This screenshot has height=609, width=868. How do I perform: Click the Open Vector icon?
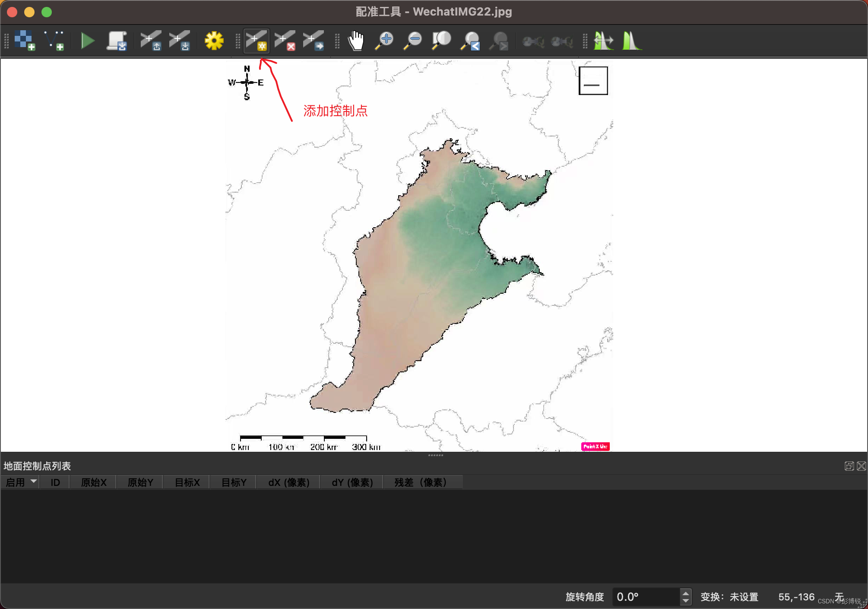54,41
